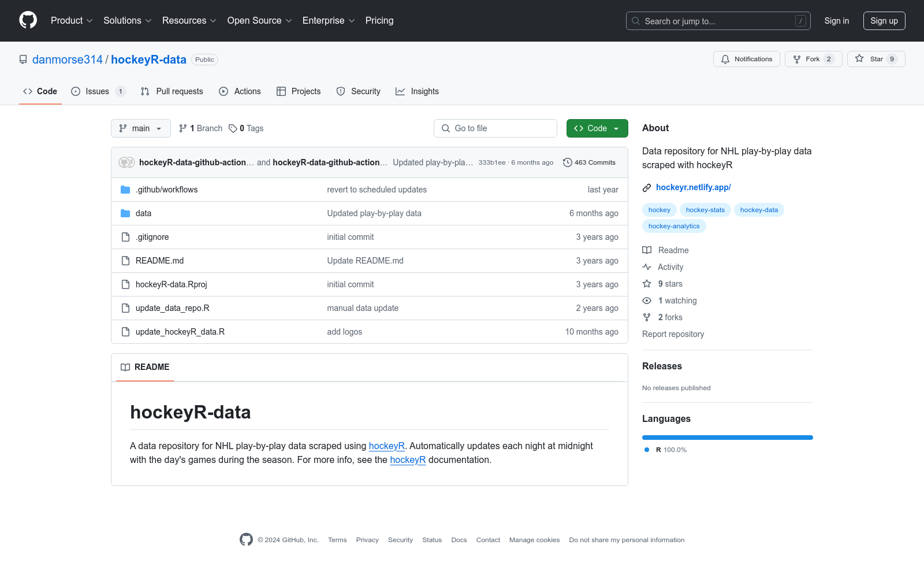The height and width of the screenshot is (578, 924).
Task: Click the GitHub logo in the header
Action: coord(28,20)
